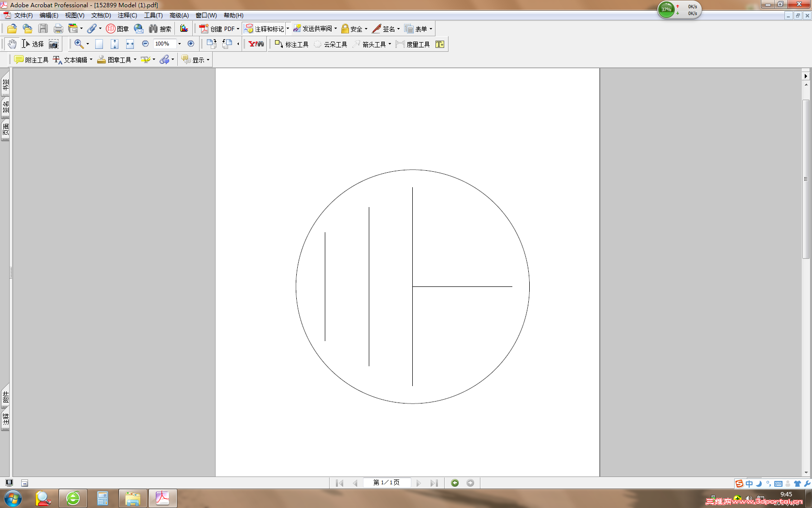The image size is (812, 508).
Task: Click the Open file folder icon
Action: (12, 29)
